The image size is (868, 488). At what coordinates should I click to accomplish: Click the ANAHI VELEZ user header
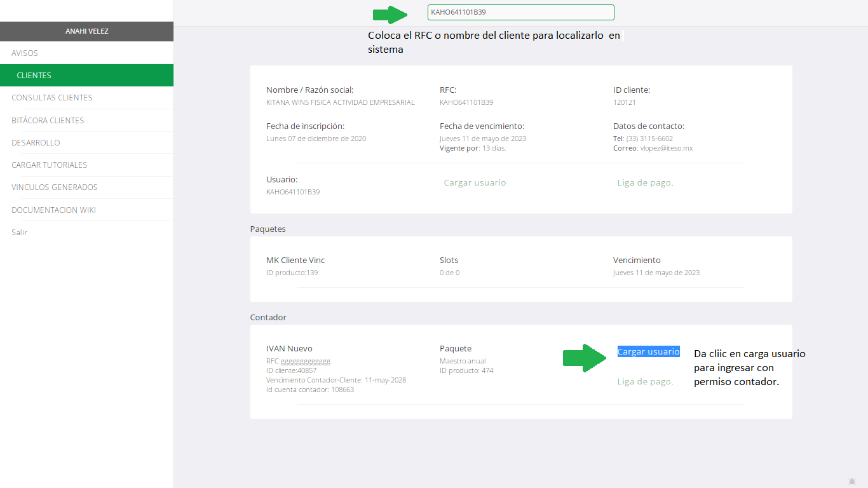click(x=86, y=32)
